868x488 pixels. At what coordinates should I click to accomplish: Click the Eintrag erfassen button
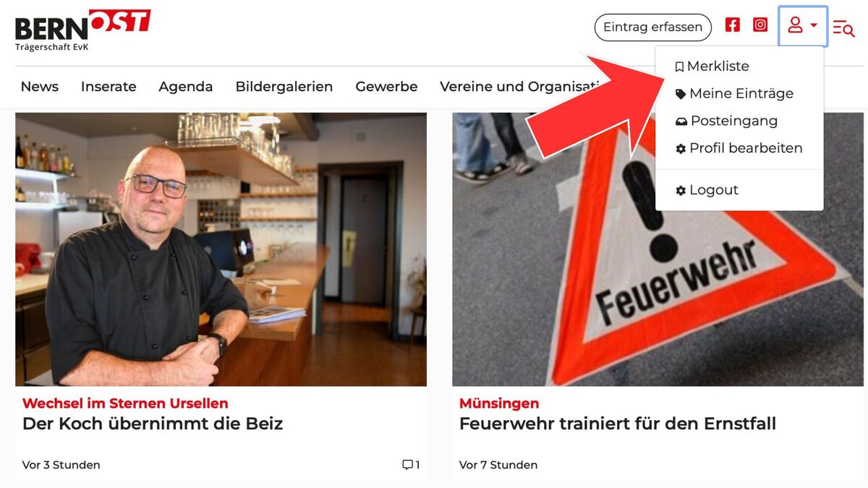653,27
